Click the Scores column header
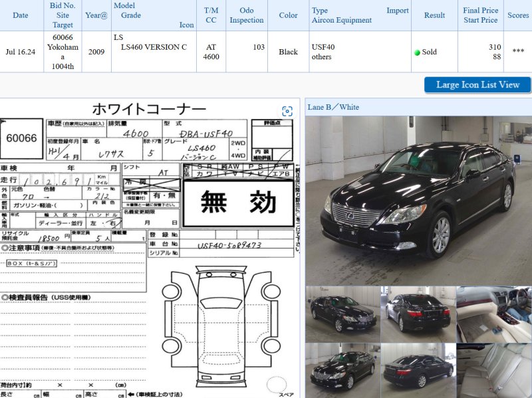Screen dimensions: 532x398 (x=518, y=15)
